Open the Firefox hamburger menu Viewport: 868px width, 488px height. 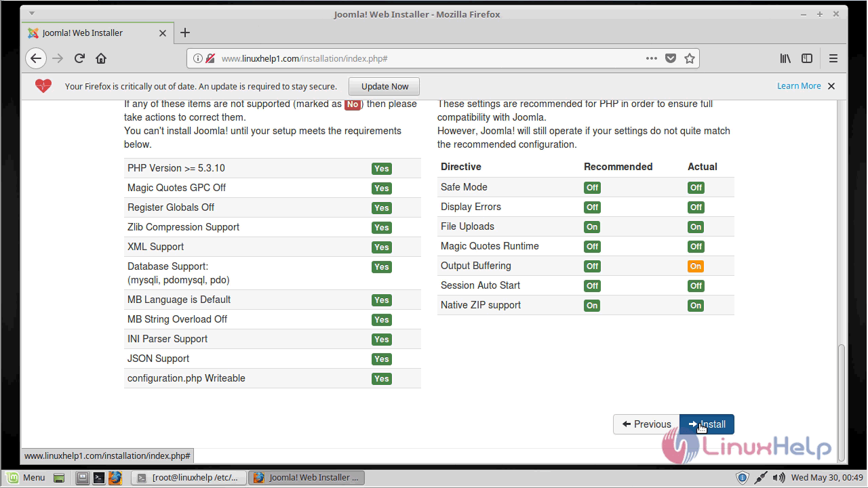[833, 58]
